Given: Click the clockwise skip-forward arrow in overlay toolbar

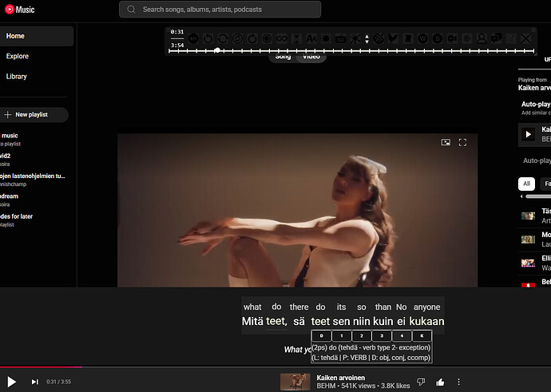Looking at the screenshot, I should coord(252,38).
